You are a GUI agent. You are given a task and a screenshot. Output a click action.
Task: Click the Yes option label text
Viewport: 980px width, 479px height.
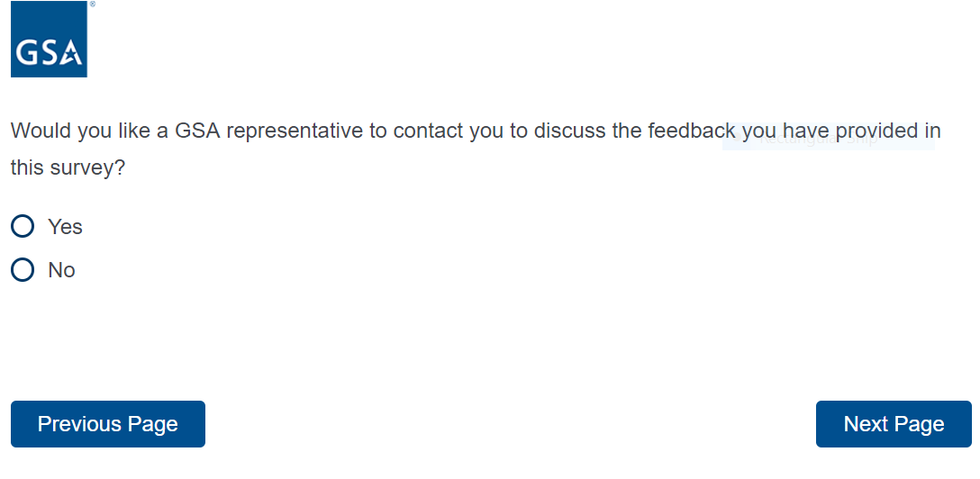(65, 227)
